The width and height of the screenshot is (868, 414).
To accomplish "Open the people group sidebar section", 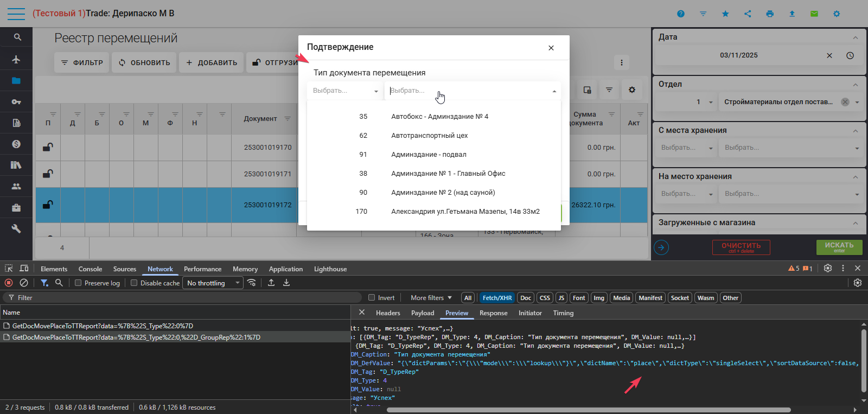I will click(16, 186).
